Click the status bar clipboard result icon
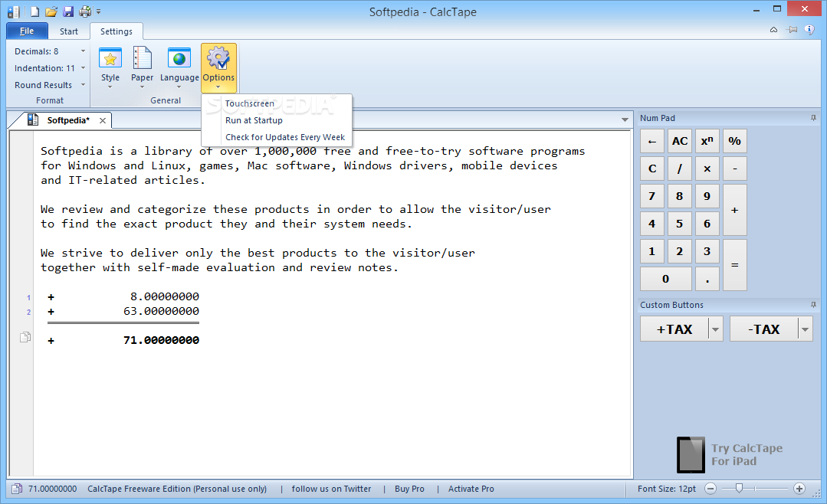827x504 pixels. click(17, 489)
